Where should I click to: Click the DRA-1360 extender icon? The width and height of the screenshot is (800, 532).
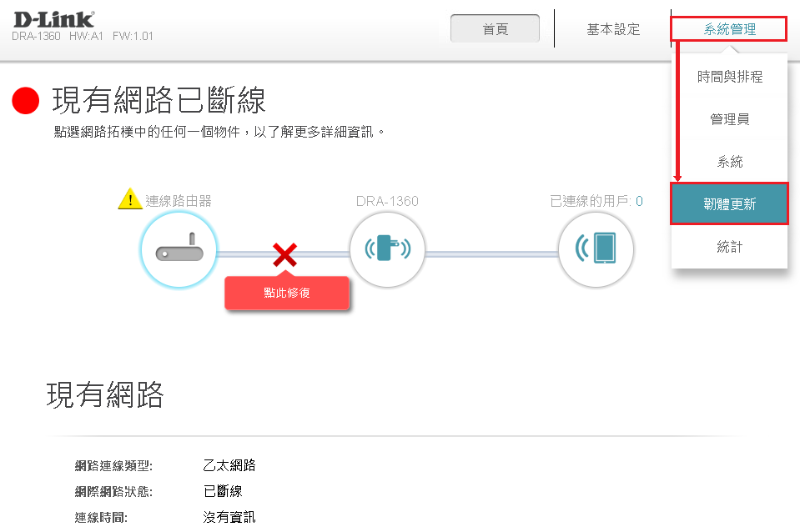387,250
